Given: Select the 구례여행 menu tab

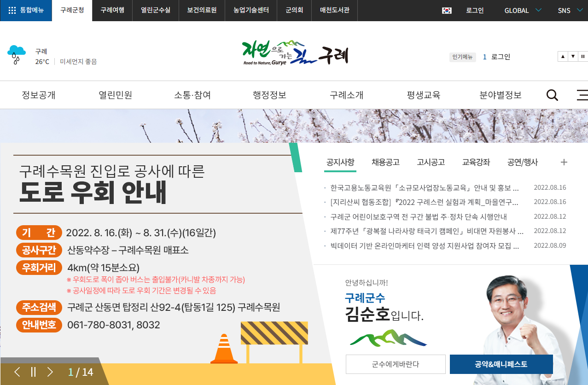Looking at the screenshot, I should (x=112, y=10).
